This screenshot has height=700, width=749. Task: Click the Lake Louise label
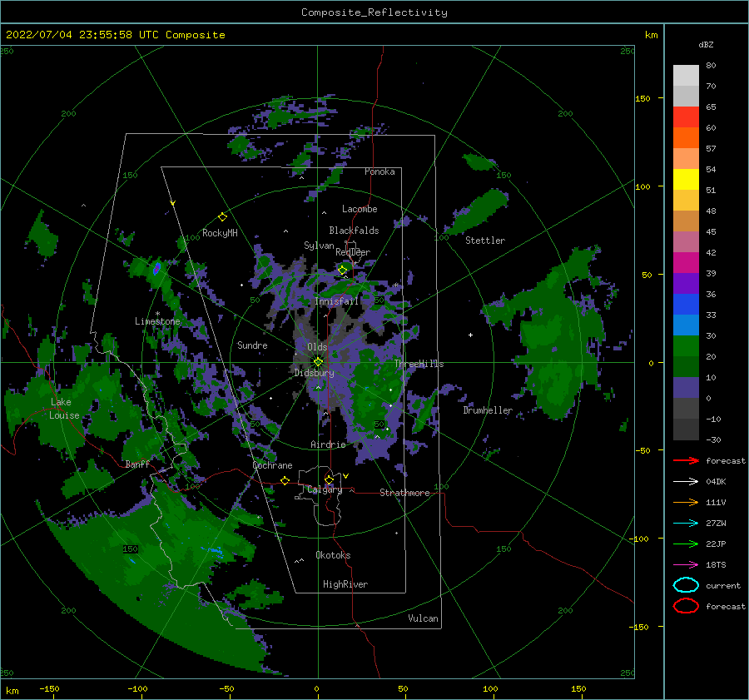coord(64,409)
